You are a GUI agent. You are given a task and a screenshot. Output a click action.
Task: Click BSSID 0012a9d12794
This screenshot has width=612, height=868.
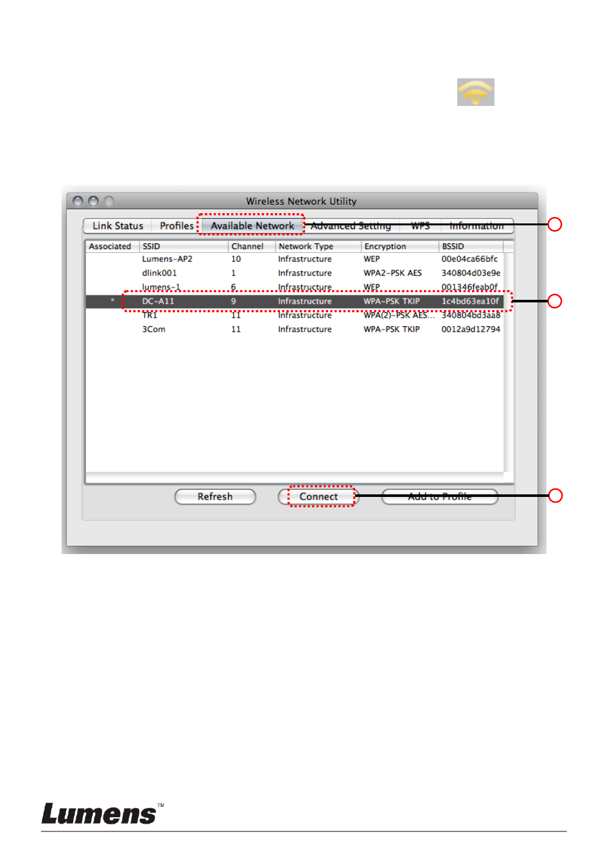tap(471, 329)
